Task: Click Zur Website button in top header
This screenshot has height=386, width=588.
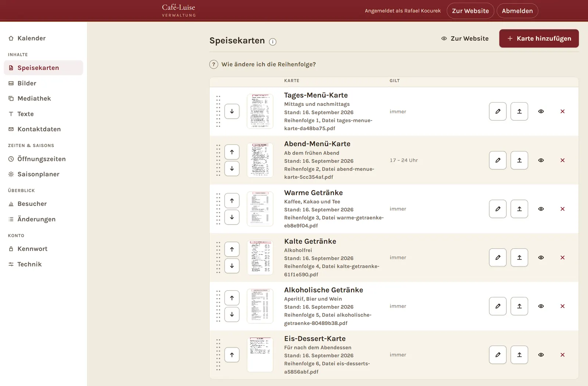Action: 470,11
